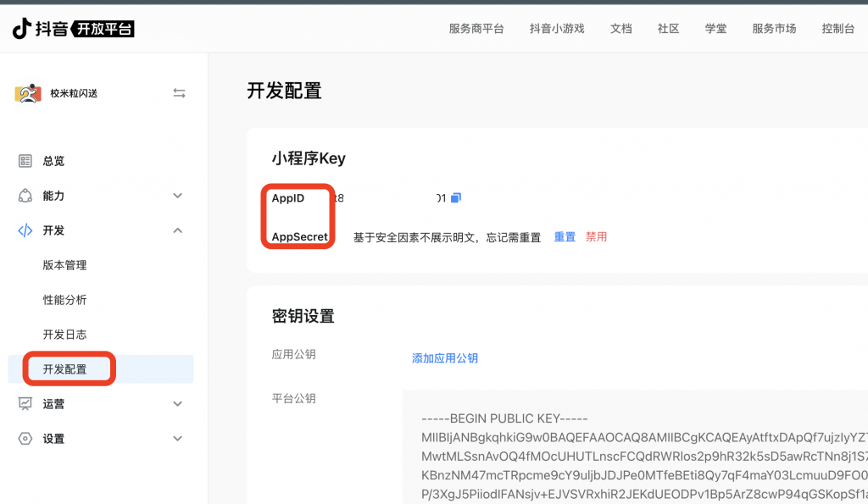Click the 抖音开放平台 logo

(72, 27)
